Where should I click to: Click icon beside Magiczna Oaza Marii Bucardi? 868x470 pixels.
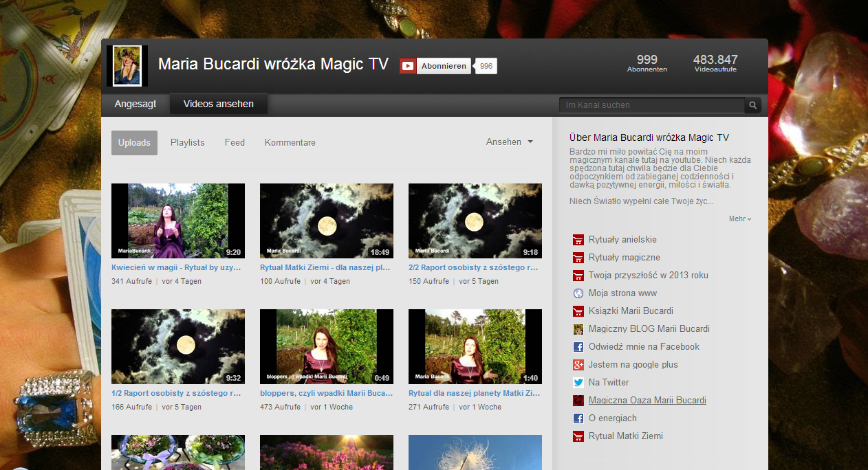(x=578, y=401)
